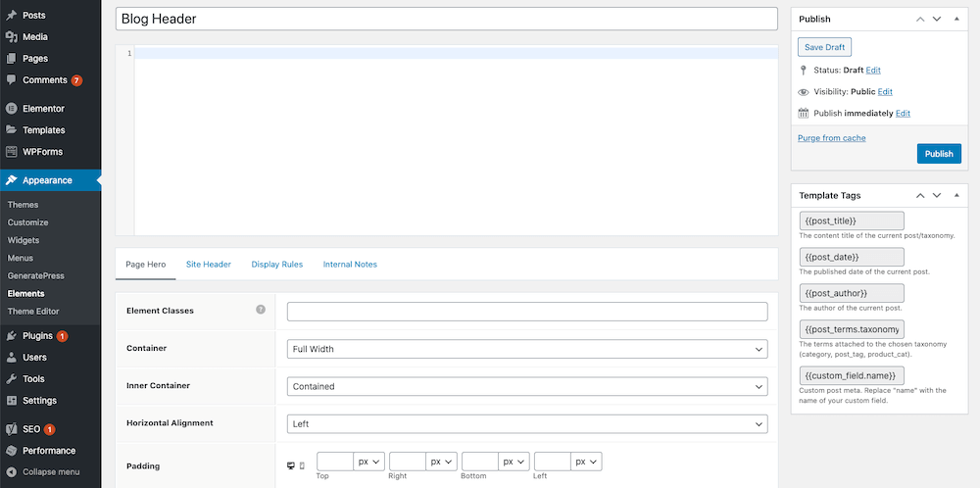The image size is (980, 488).
Task: Click the Top padding value field
Action: pyautogui.click(x=335, y=462)
